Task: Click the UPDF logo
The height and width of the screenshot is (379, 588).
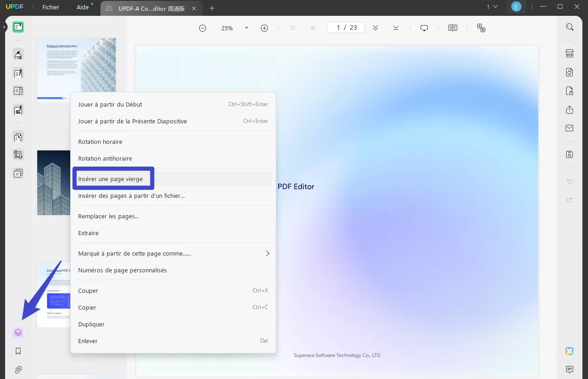Action: coord(14,7)
